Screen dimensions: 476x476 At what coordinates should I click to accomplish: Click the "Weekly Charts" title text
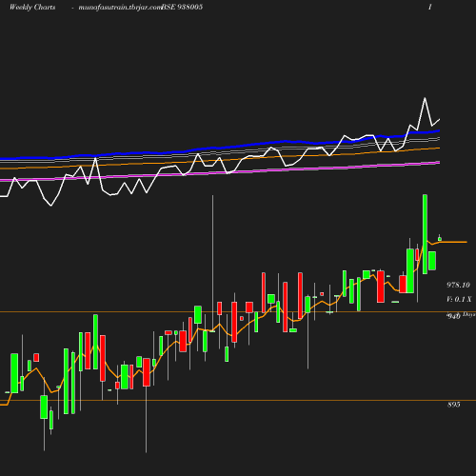[x=32, y=7]
